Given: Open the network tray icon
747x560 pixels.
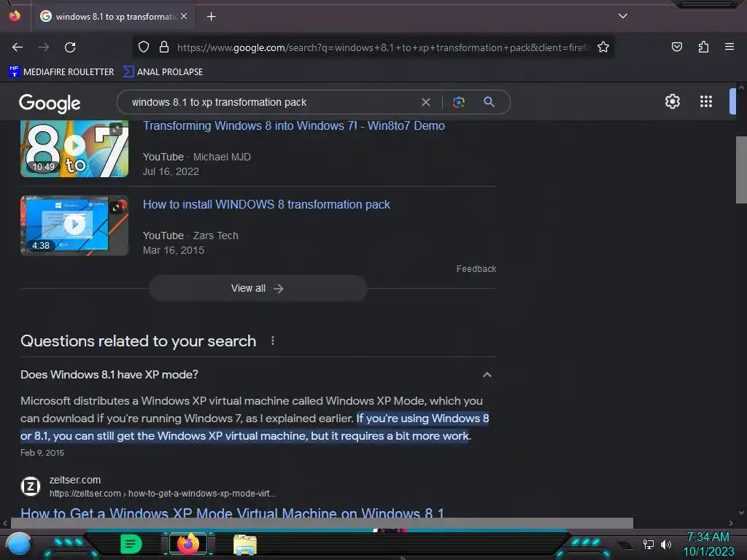Looking at the screenshot, I should [648, 544].
